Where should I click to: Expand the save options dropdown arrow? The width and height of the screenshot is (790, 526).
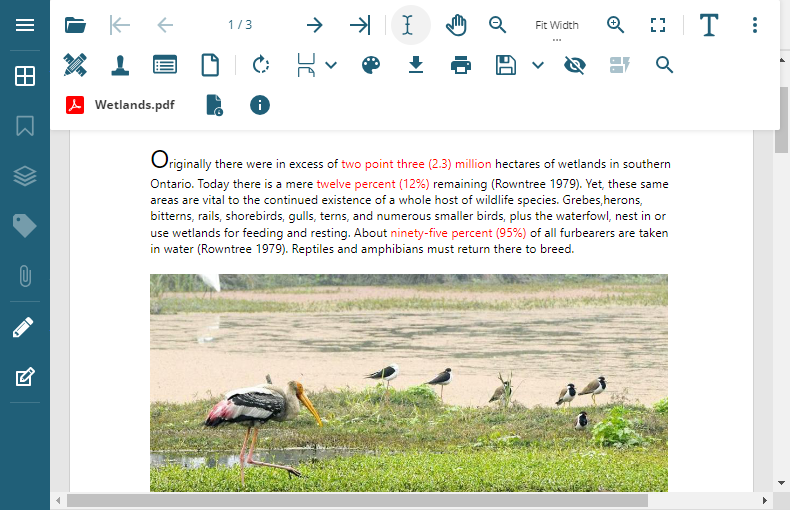click(x=538, y=65)
